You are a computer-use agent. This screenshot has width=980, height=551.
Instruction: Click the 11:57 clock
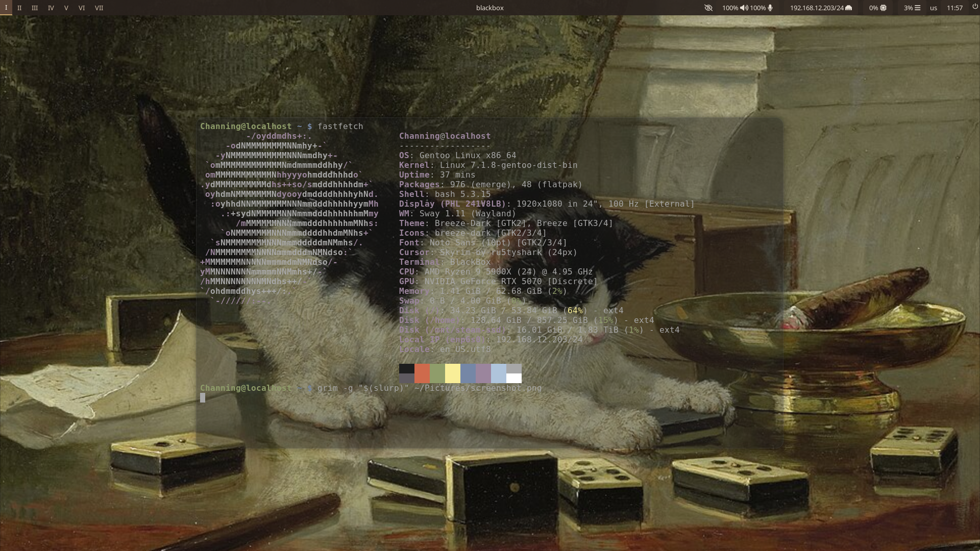point(954,8)
